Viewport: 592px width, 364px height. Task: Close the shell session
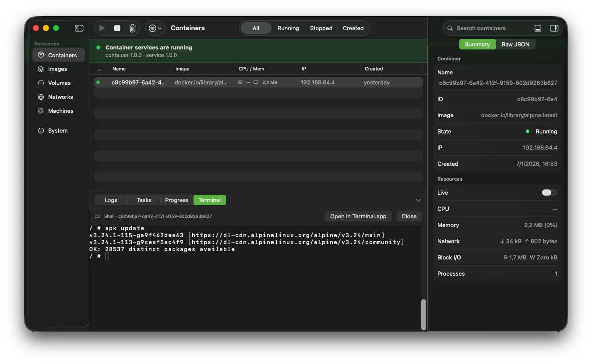click(409, 216)
